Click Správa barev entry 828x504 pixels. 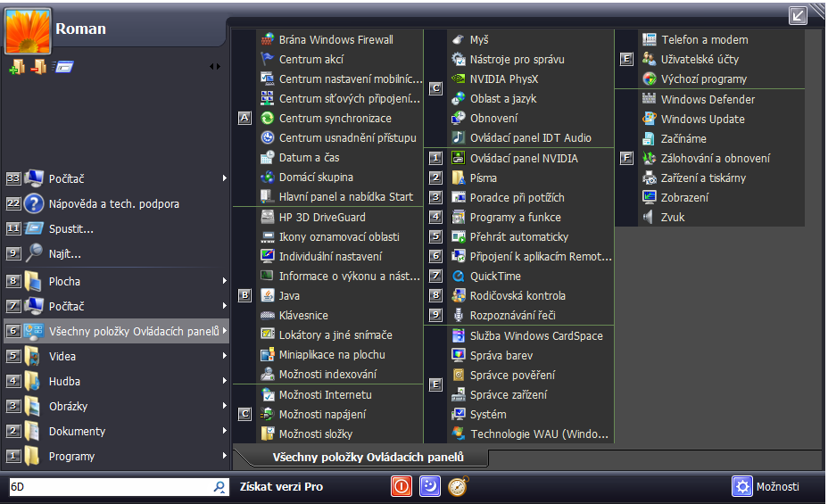531,356
